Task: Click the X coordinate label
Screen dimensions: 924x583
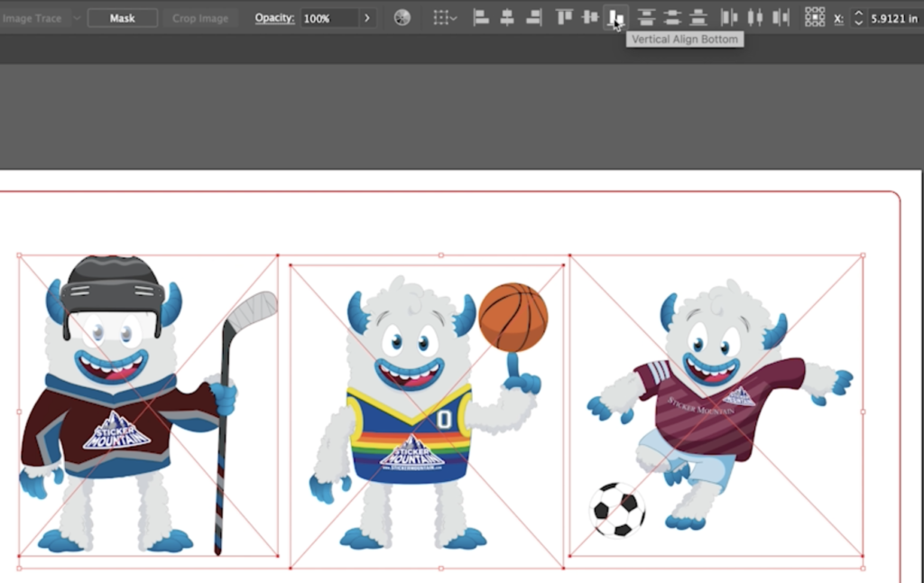Action: click(x=838, y=19)
